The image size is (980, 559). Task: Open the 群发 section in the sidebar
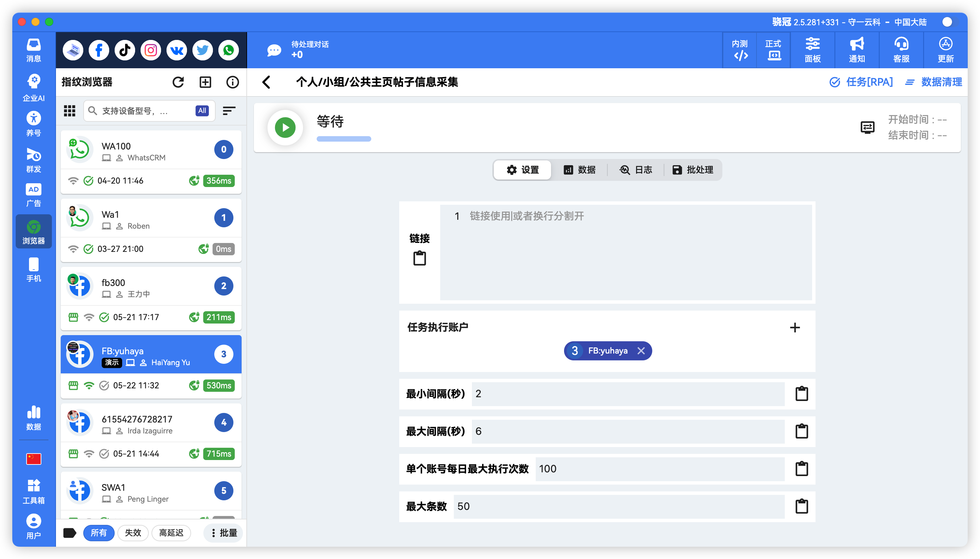point(33,159)
